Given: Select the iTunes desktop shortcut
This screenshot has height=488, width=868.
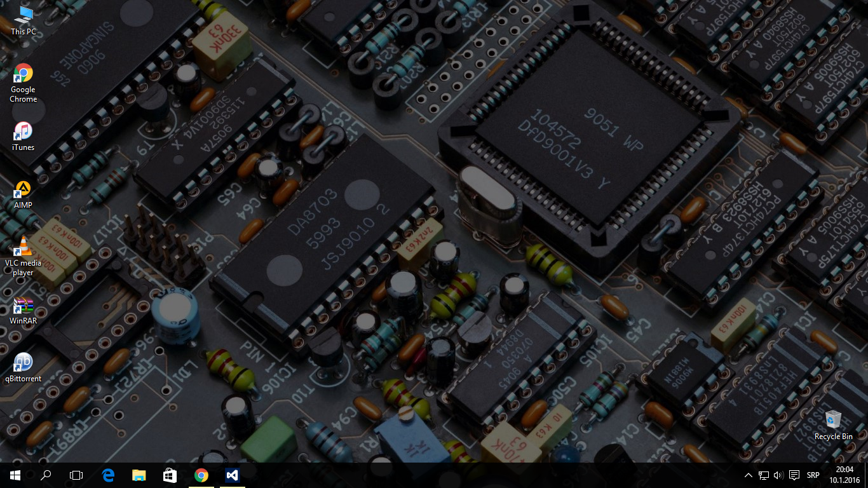Looking at the screenshot, I should 24,136.
